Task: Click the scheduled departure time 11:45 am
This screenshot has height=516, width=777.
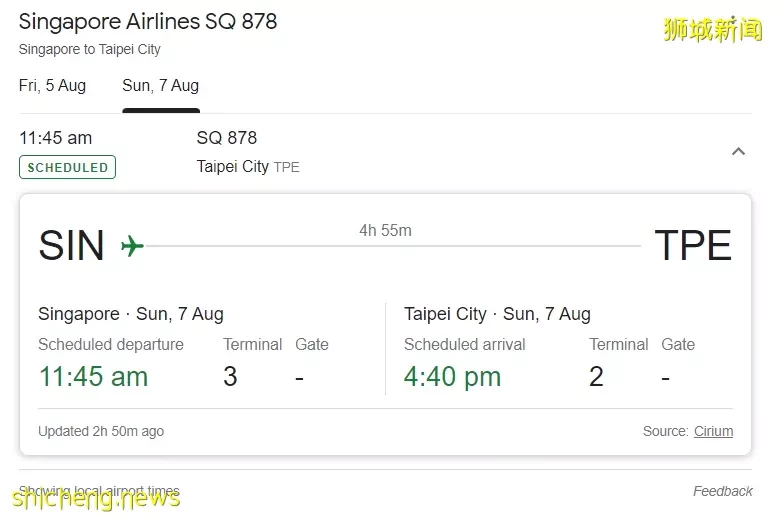Action: point(93,377)
